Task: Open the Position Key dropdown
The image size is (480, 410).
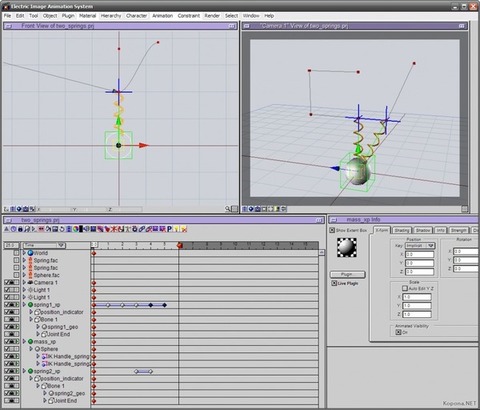Action: [x=420, y=246]
